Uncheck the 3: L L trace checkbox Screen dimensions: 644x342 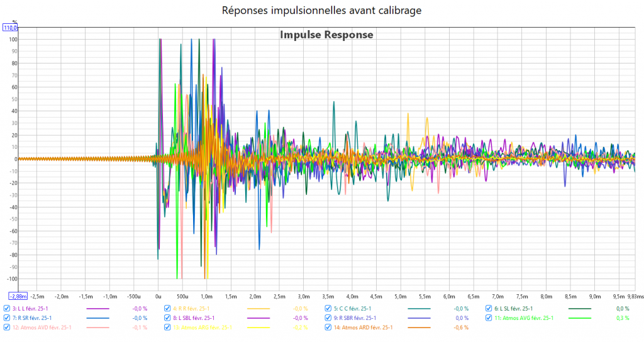click(7, 309)
